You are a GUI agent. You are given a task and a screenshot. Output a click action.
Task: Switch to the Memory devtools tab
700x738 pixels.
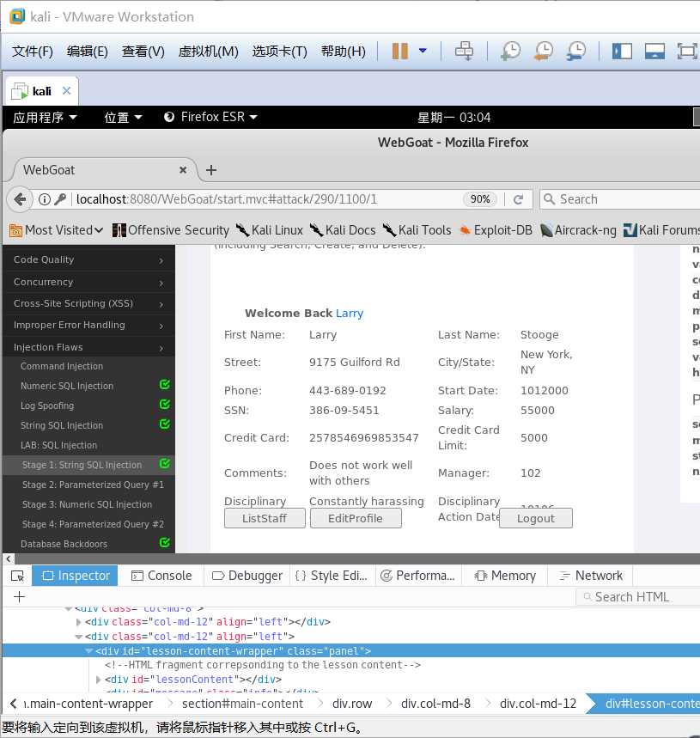(505, 576)
